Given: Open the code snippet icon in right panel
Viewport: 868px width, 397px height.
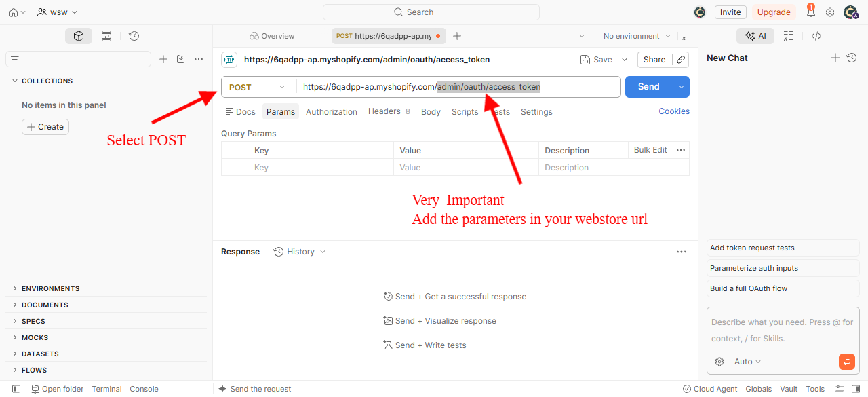Looking at the screenshot, I should [816, 36].
